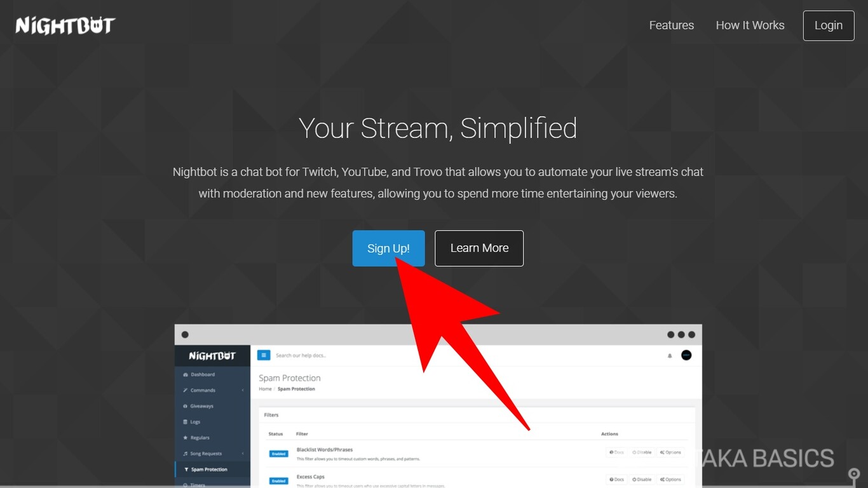Click the Login button

pyautogui.click(x=828, y=25)
